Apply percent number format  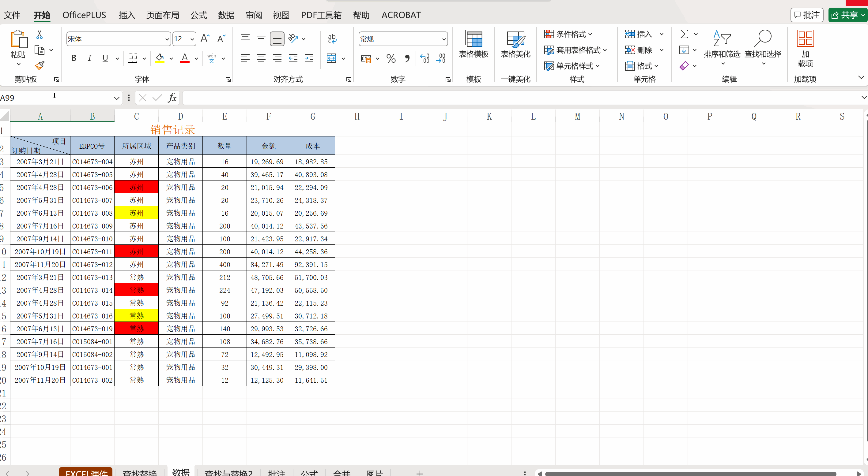pos(391,58)
